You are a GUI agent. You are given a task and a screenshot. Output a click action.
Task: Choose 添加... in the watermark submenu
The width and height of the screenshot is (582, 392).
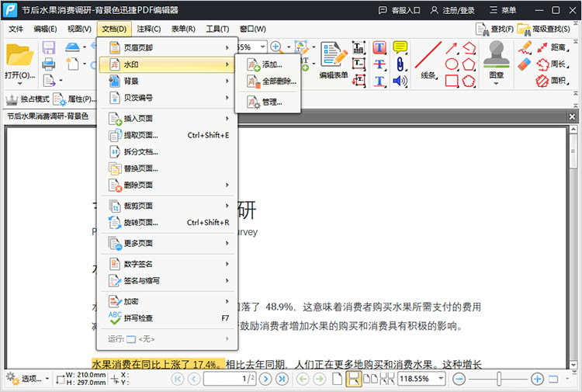(268, 64)
